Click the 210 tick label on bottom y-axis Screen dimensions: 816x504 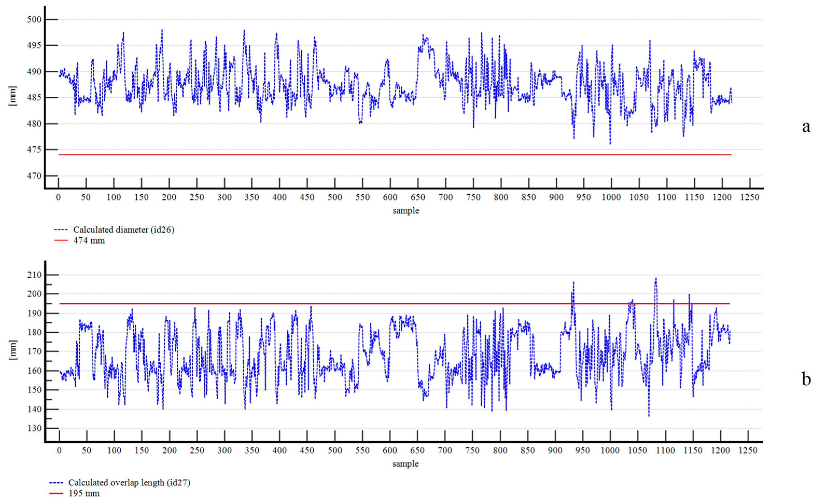pos(35,275)
